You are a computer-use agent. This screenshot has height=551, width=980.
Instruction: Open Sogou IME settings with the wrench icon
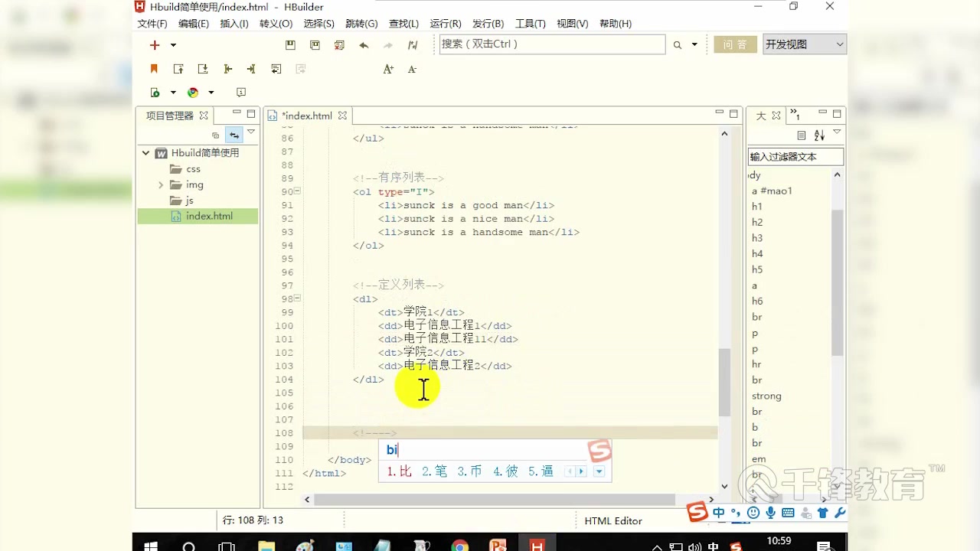pos(839,513)
